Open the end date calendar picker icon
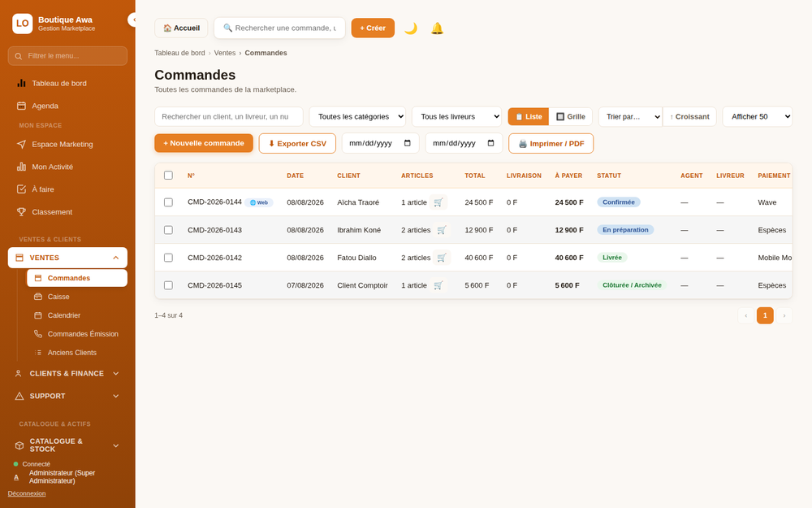This screenshot has width=812, height=508. click(491, 143)
